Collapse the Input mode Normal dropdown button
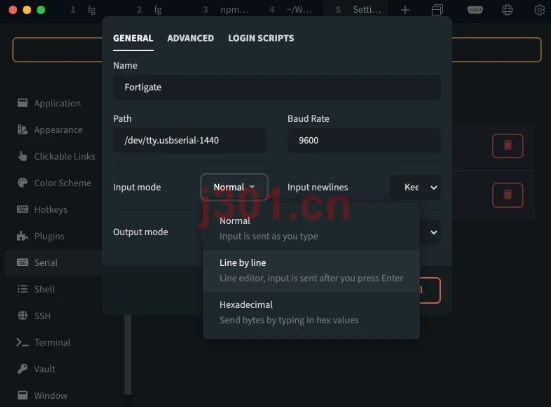 pos(234,187)
